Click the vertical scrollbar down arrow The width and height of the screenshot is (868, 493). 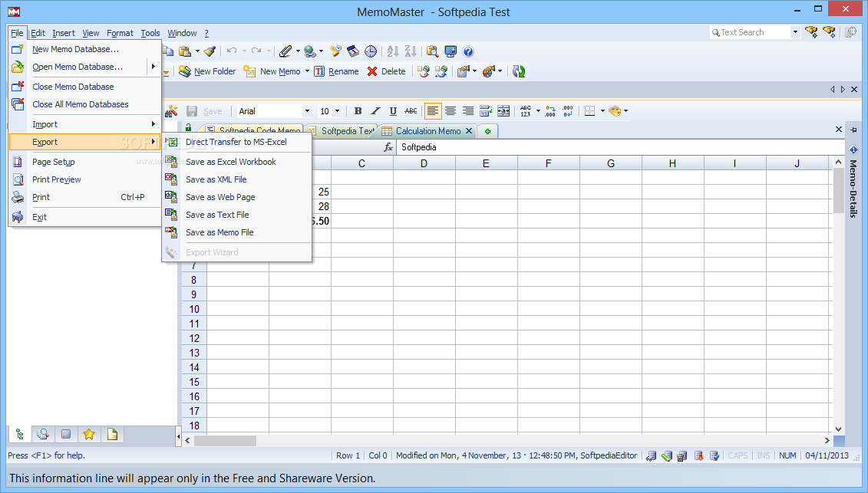838,429
